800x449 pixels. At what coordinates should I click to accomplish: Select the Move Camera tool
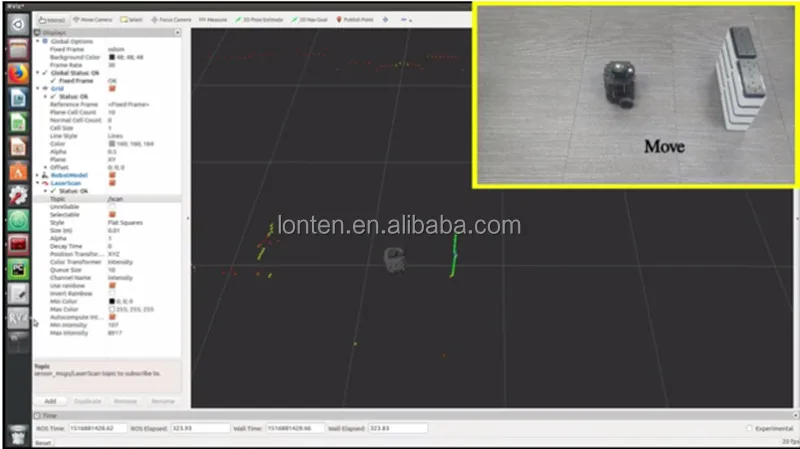[x=92, y=19]
